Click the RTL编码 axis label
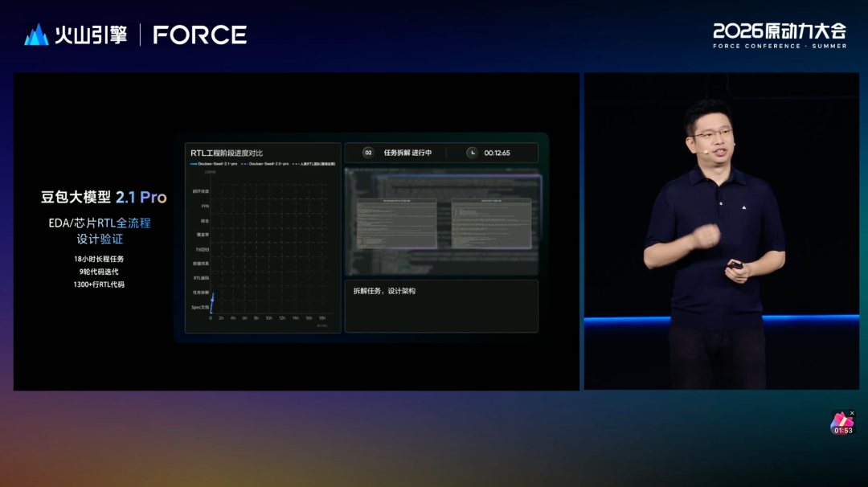This screenshot has width=868, height=487. (x=201, y=278)
